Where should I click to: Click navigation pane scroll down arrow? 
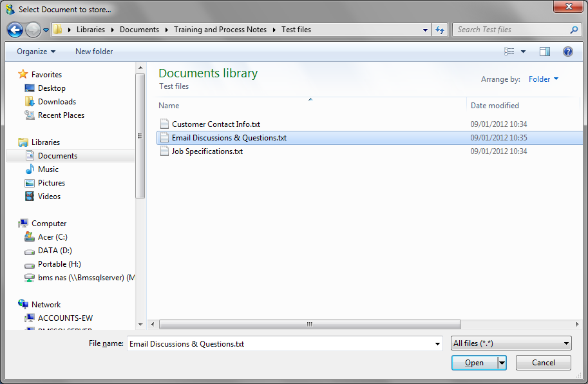[x=140, y=324]
